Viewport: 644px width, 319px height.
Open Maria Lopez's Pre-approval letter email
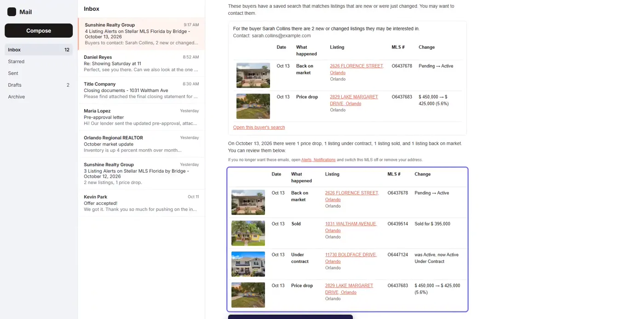[142, 117]
